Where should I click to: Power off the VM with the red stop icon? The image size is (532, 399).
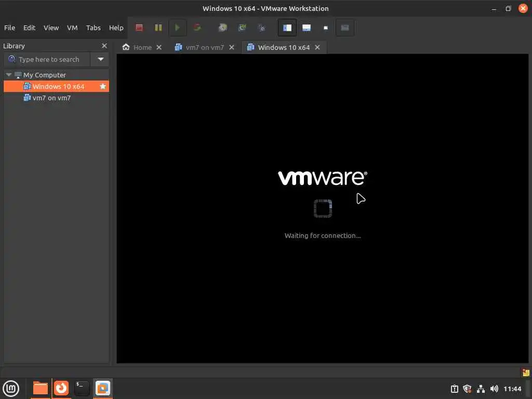tap(139, 28)
